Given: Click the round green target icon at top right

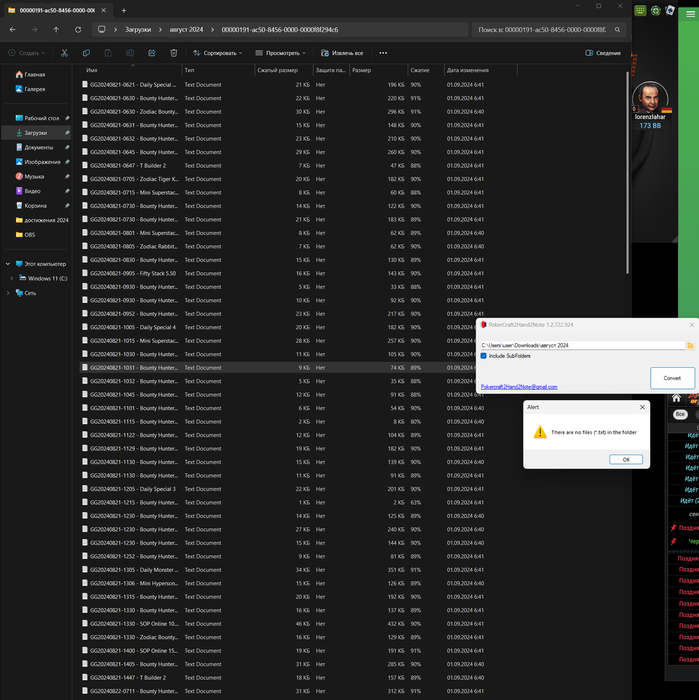Looking at the screenshot, I should pyautogui.click(x=655, y=10).
